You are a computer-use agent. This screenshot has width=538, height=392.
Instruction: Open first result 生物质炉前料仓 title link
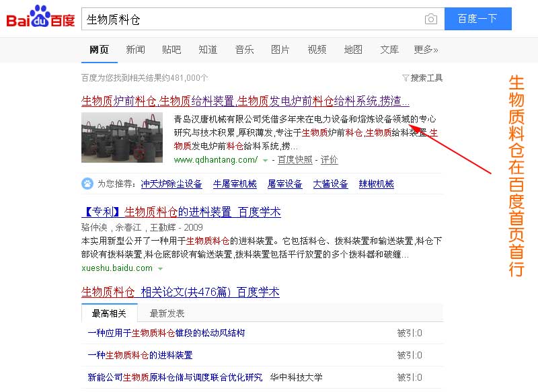[245, 101]
